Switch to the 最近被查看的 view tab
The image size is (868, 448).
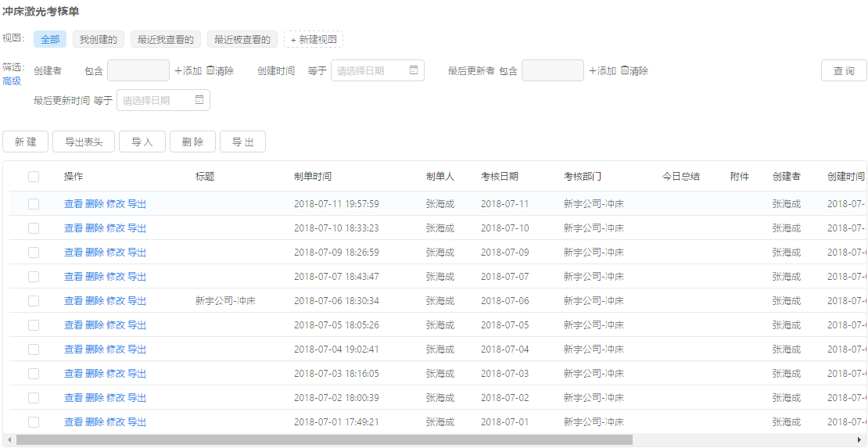tap(242, 39)
